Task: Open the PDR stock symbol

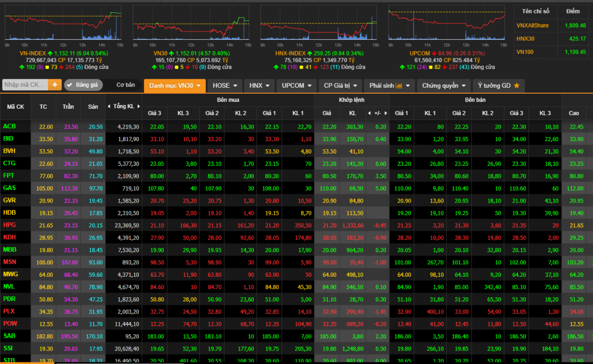Action: [x=10, y=299]
